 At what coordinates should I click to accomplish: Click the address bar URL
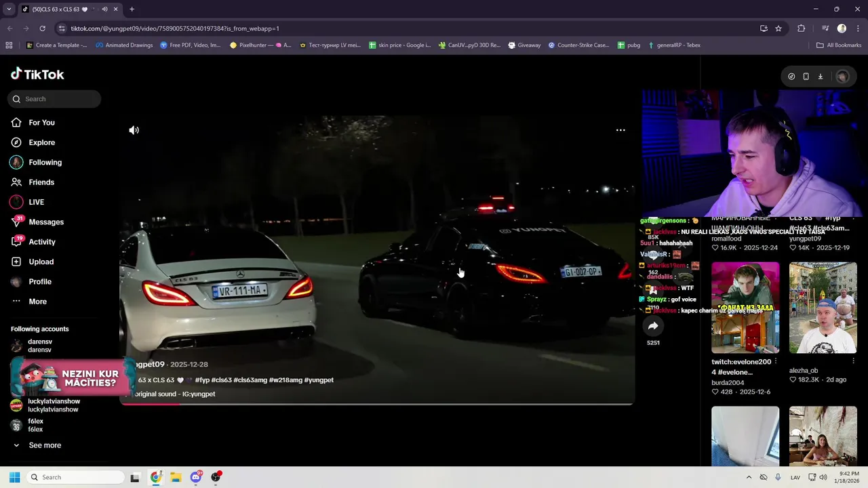click(x=175, y=28)
